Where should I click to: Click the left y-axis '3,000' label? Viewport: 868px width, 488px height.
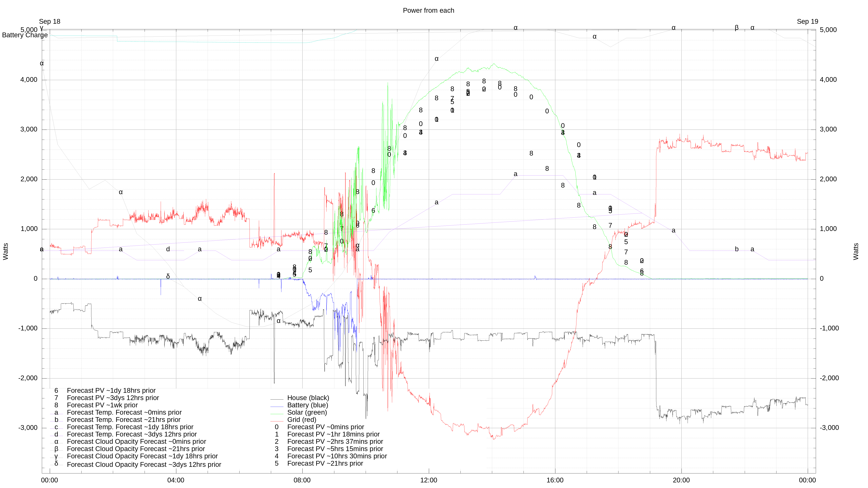[x=29, y=129]
